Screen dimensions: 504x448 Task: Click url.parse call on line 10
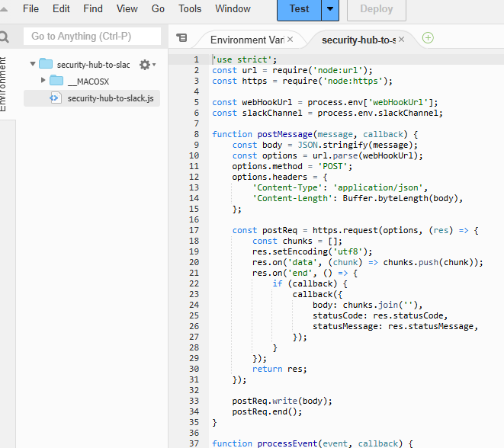[x=336, y=155]
